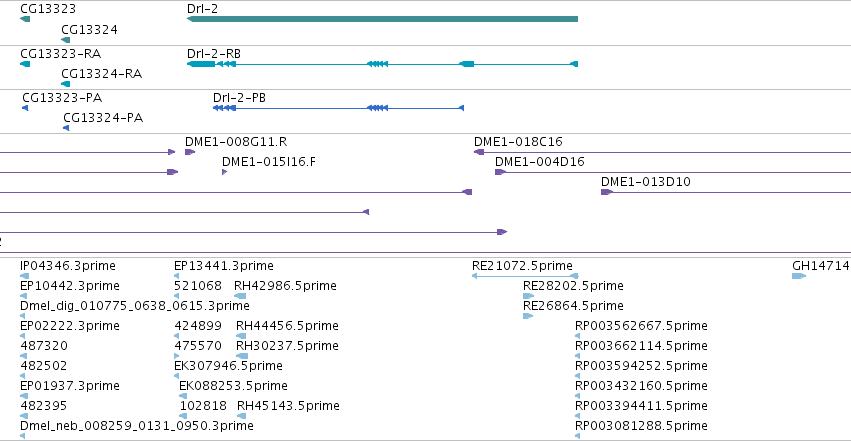
Task: Click the EK307946.5prime EST label
Action: [x=228, y=366]
